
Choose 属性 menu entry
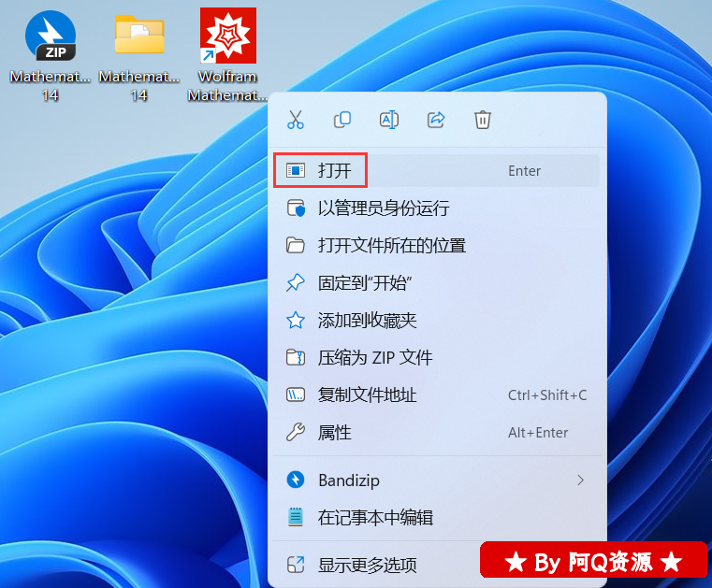click(x=436, y=433)
